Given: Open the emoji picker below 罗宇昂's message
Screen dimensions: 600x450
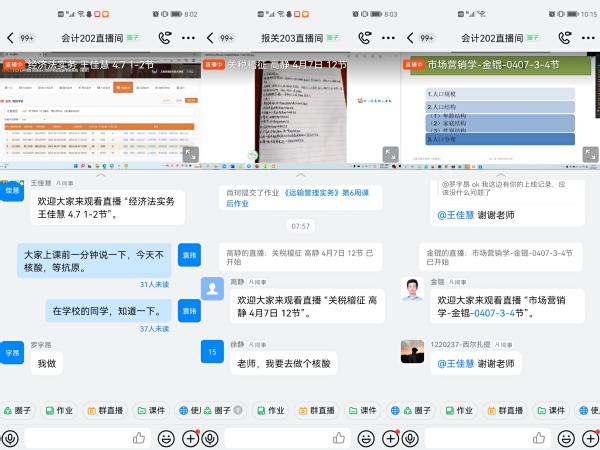Looking at the screenshot, I should (166, 437).
